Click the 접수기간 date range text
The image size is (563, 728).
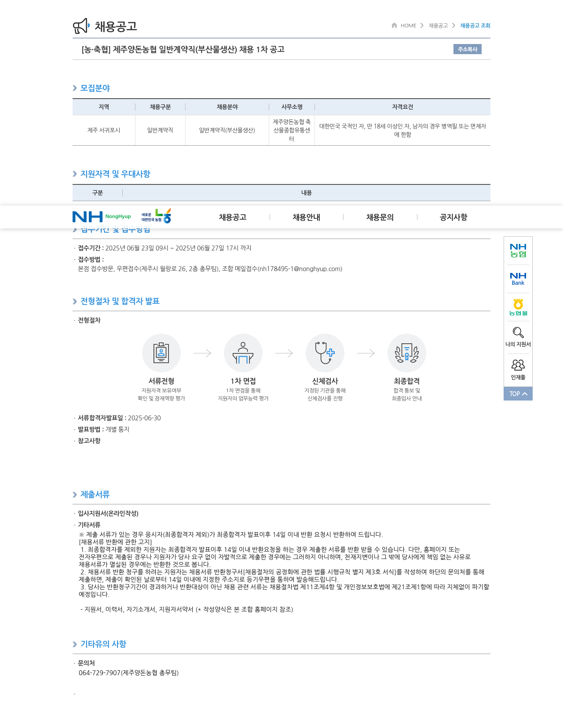(178, 248)
